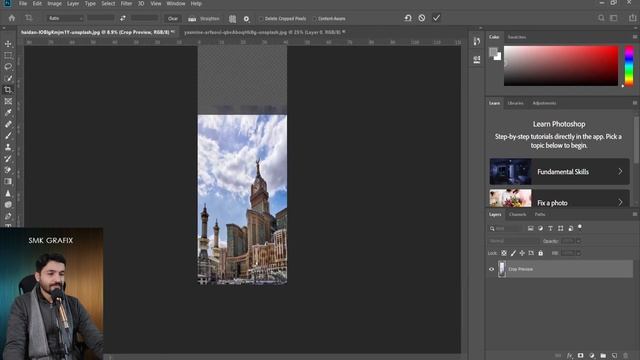The image size is (640, 360).
Task: Open the workspace switcher icon
Action: pos(613,18)
